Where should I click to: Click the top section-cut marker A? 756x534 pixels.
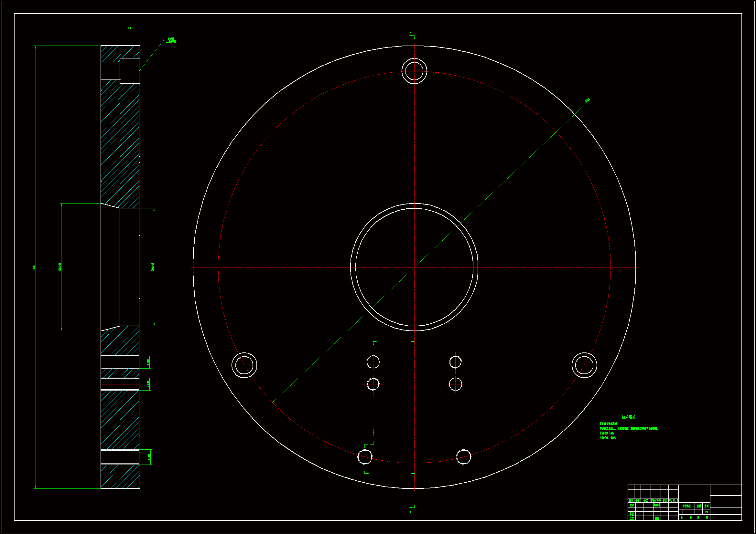point(411,33)
